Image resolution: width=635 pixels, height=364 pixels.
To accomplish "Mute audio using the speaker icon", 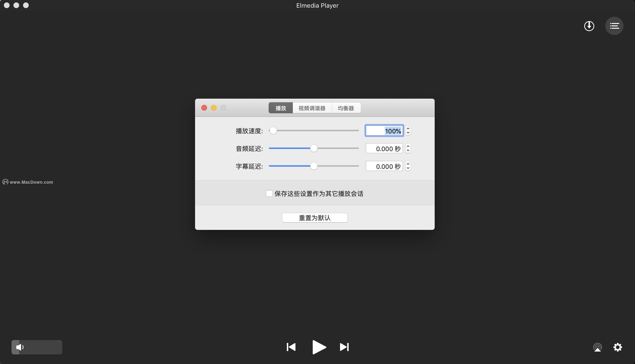I will click(x=20, y=347).
